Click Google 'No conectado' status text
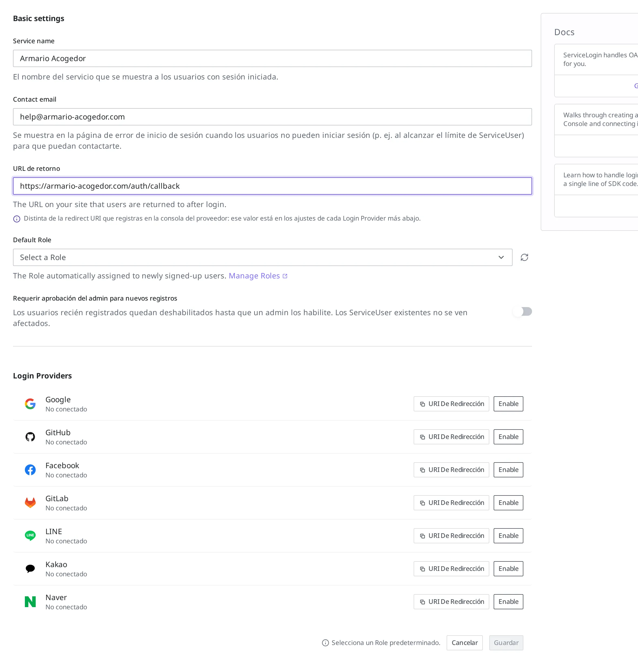The height and width of the screenshot is (672, 638). (x=66, y=410)
